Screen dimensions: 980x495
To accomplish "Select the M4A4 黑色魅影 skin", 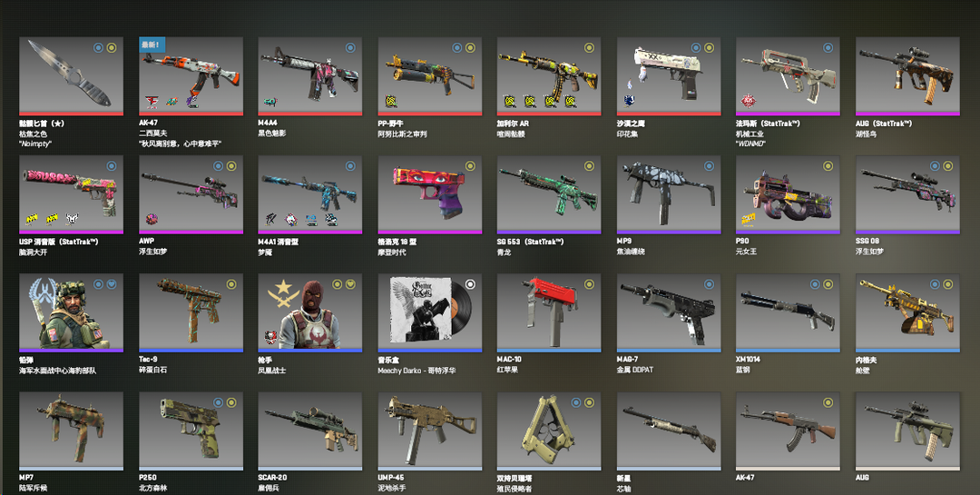I will 310,75.
